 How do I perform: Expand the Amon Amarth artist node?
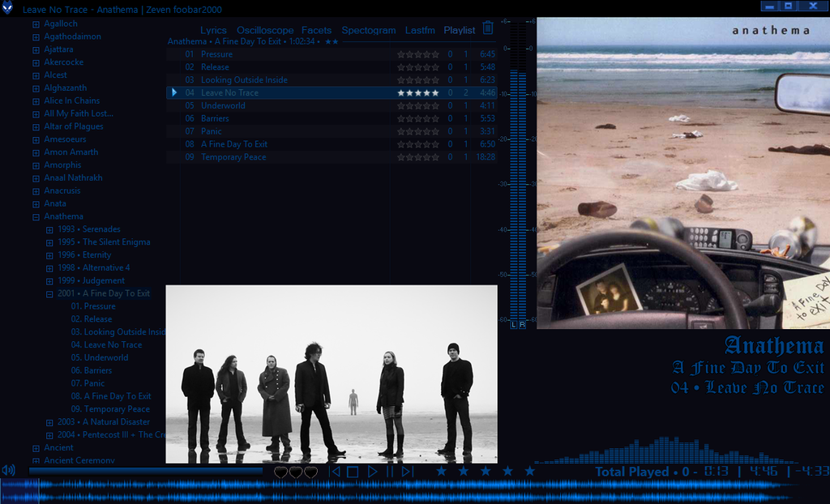[36, 152]
